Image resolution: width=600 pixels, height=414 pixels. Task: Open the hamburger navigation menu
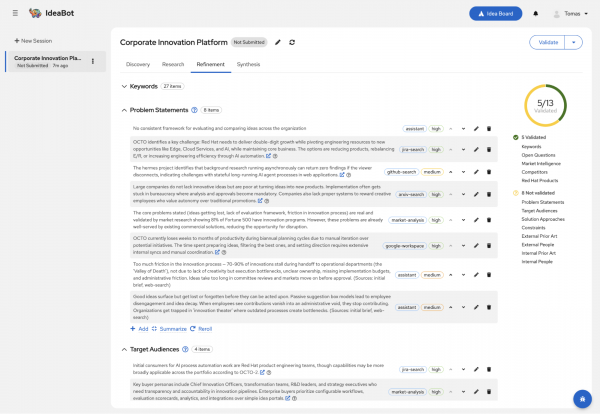(x=15, y=13)
